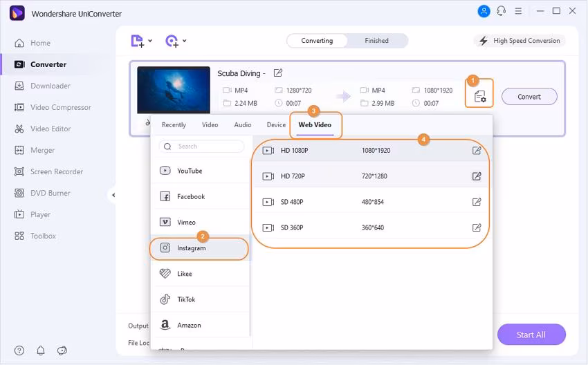This screenshot has height=365, width=588.
Task: Open the help question mark icon
Action: (19, 350)
